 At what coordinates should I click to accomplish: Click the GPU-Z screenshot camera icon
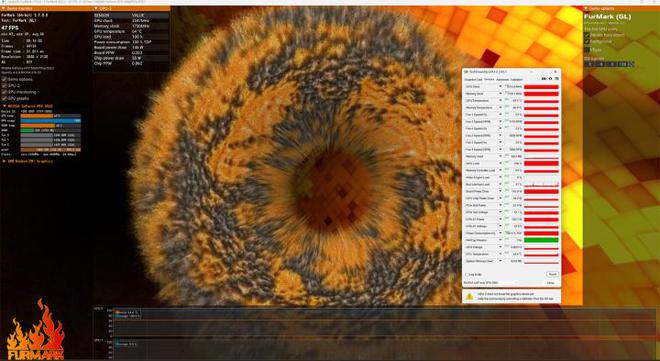(x=543, y=79)
